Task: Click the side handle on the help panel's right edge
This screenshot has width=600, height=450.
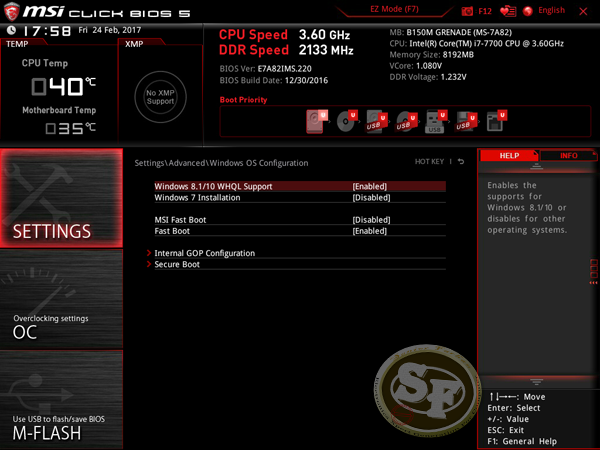Action: (x=593, y=272)
